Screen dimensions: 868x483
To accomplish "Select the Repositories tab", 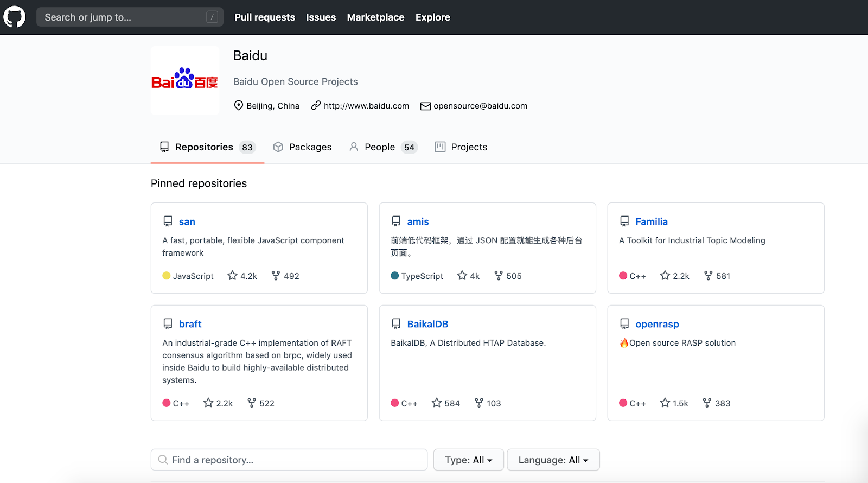I will coord(207,147).
